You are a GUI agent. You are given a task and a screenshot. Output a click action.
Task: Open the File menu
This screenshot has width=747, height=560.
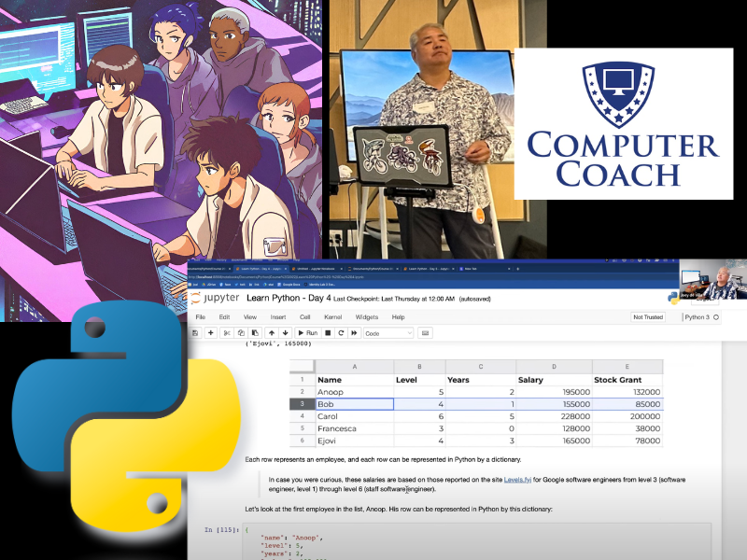201,317
